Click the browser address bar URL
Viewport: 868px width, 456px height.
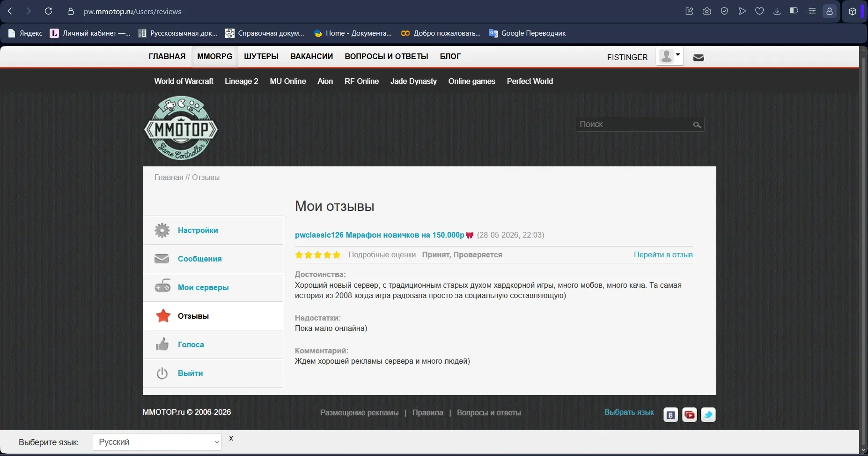pyautogui.click(x=132, y=11)
